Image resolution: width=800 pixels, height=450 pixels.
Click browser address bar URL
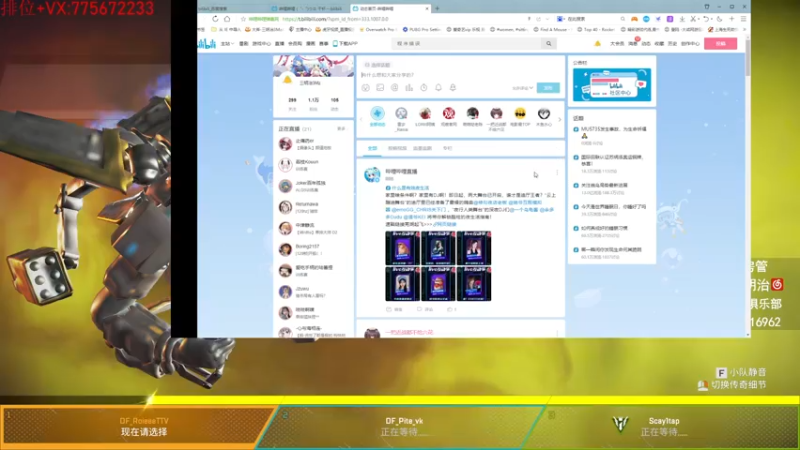335,19
